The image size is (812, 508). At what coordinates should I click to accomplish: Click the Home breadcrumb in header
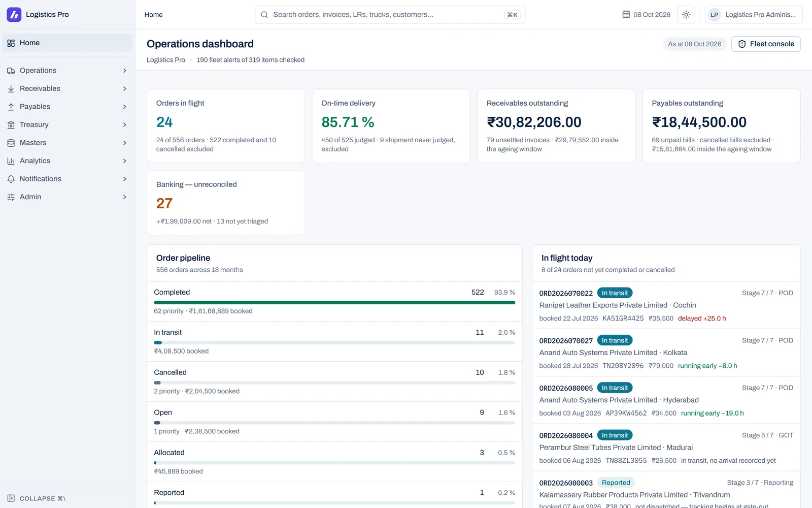pyautogui.click(x=153, y=15)
